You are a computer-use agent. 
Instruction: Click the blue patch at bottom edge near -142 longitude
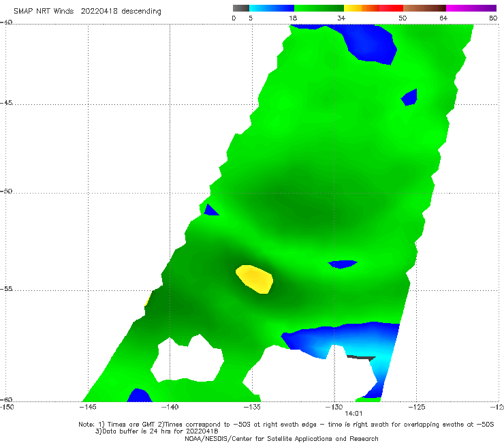point(139,396)
